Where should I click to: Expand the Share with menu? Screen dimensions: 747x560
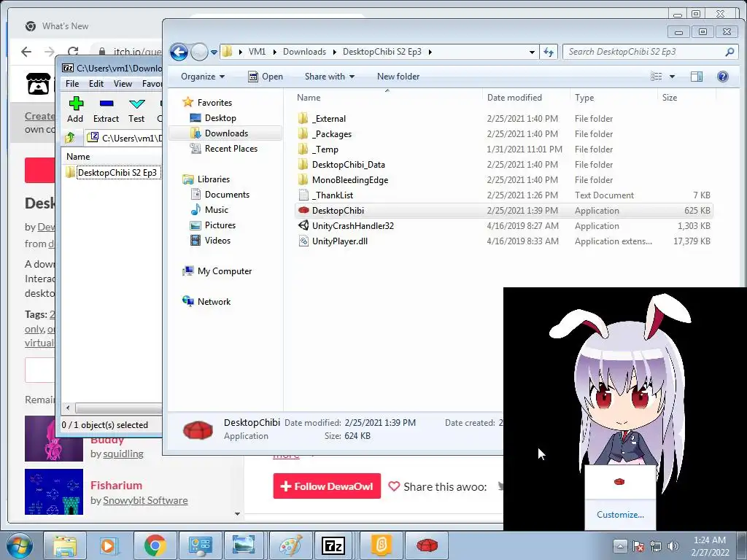coord(330,77)
